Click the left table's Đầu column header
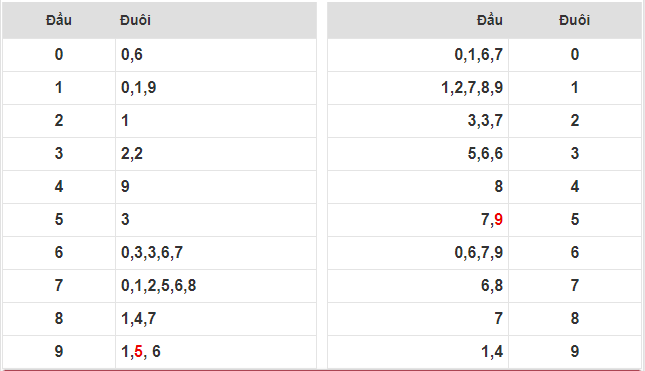 coord(59,20)
